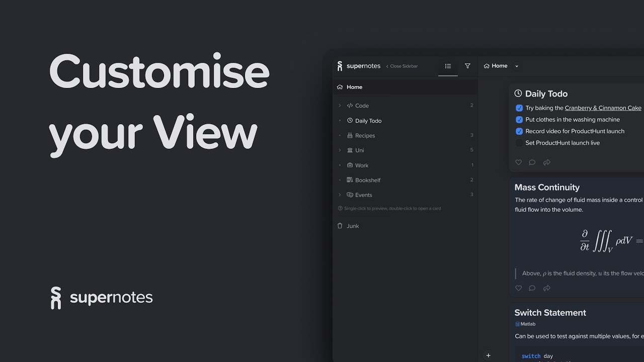Click the home icon in top breadcrumb
Screen dimensions: 644x362
487,66
